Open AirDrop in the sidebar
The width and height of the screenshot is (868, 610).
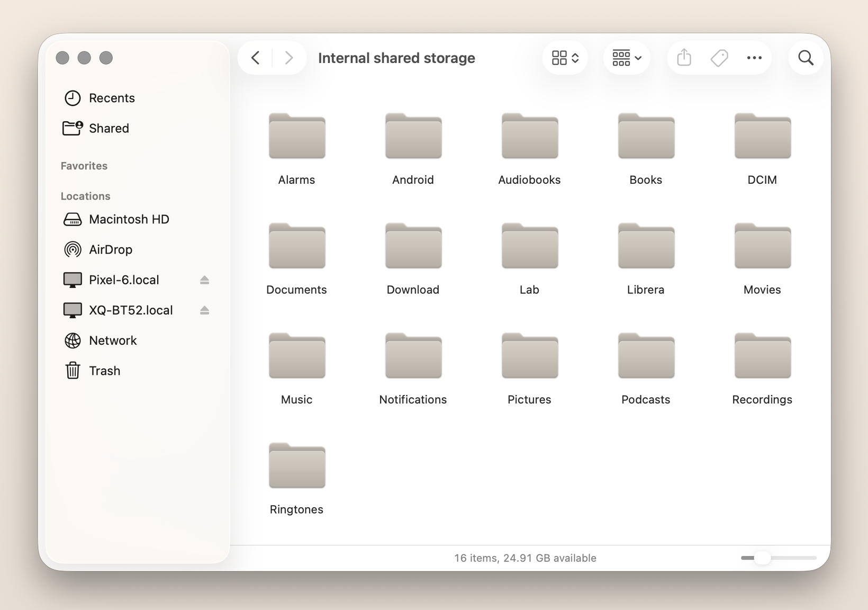(x=137, y=249)
